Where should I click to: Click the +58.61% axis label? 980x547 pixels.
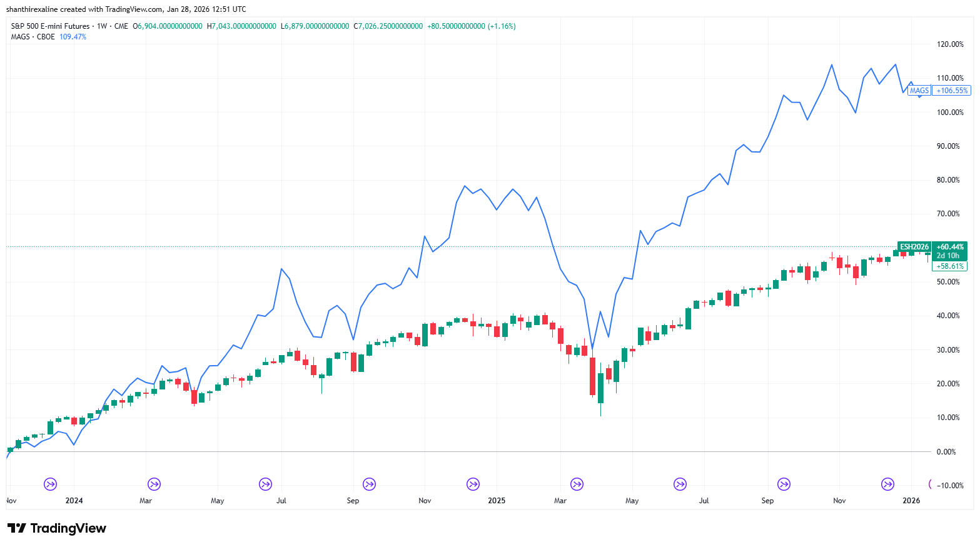point(950,266)
